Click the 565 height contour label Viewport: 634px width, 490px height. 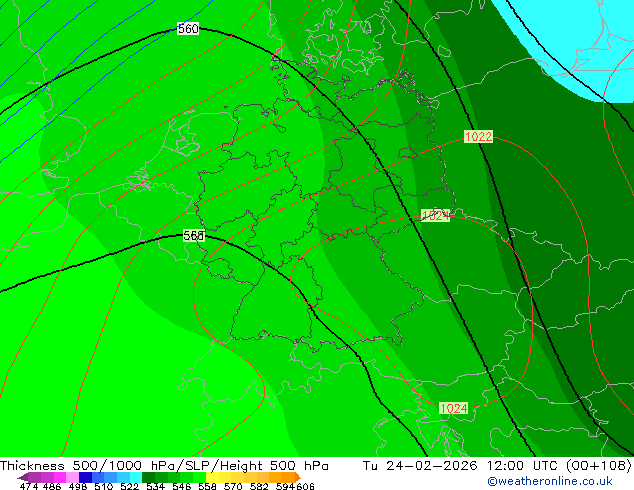click(194, 235)
